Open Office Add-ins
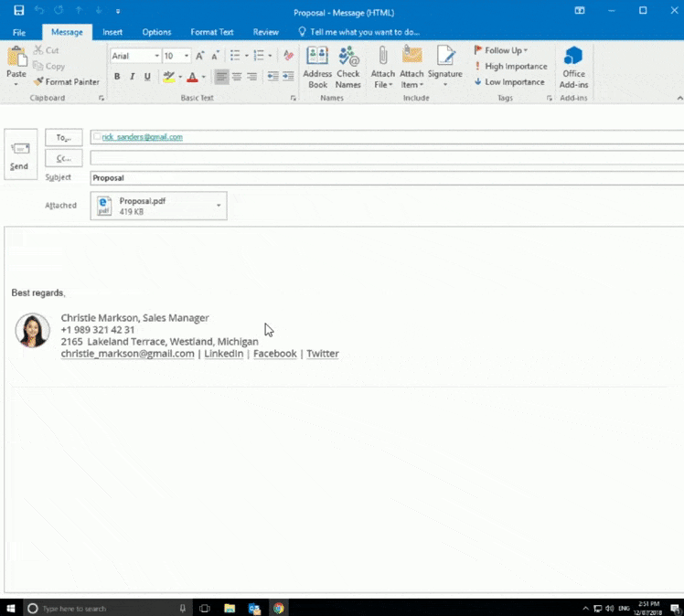684x616 pixels. pos(573,67)
